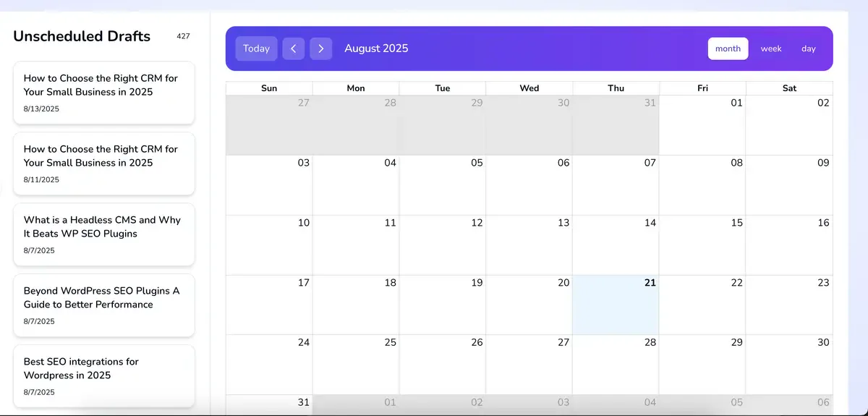This screenshot has height=416, width=868.
Task: Select August 13 calendar cell
Action: coord(529,245)
